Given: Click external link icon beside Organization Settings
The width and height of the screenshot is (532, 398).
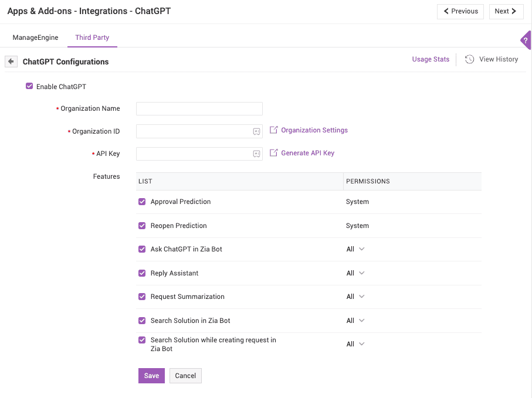Looking at the screenshot, I should (x=273, y=130).
